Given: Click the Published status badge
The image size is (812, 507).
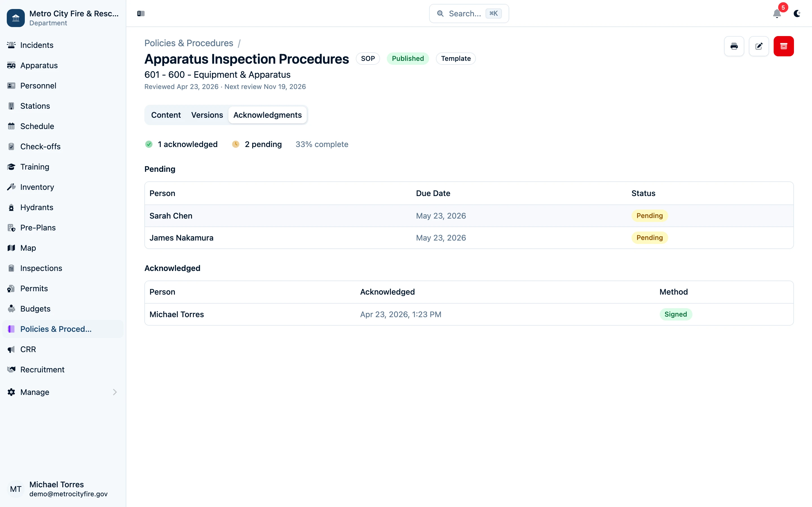Looking at the screenshot, I should point(408,58).
